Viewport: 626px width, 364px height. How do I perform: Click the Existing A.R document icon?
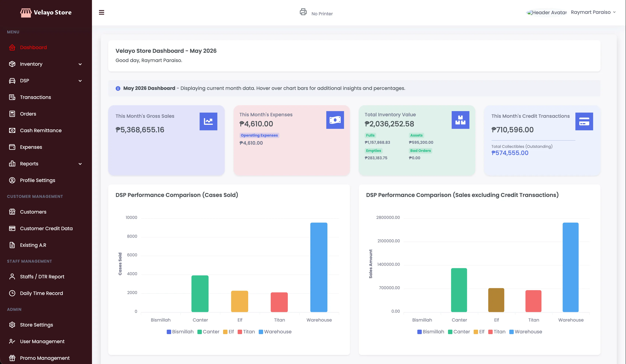tap(12, 245)
